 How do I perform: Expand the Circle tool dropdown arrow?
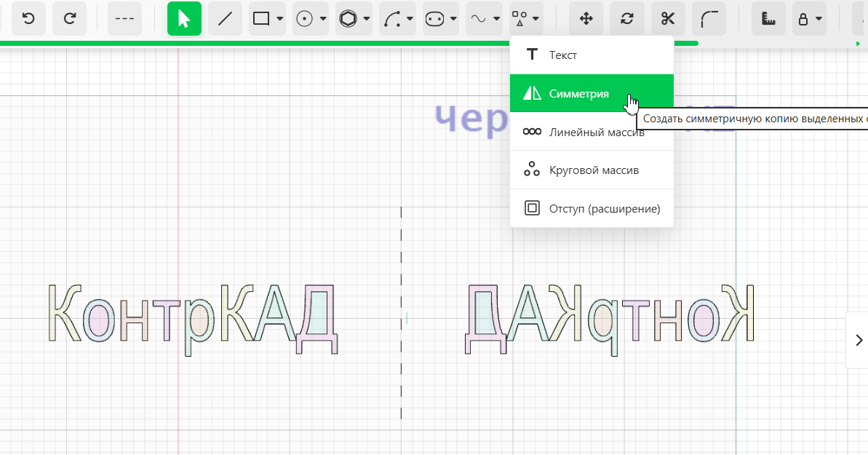(323, 19)
